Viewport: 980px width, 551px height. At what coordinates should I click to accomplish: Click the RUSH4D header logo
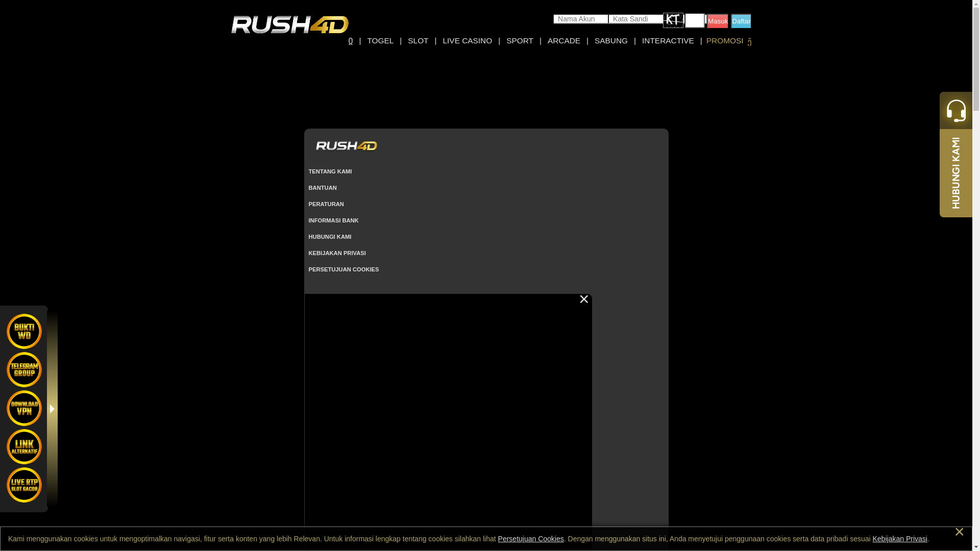tap(289, 24)
